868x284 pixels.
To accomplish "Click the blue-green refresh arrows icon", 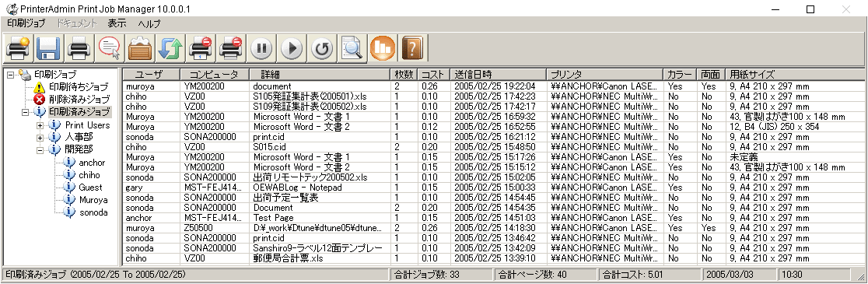I will 170,48.
